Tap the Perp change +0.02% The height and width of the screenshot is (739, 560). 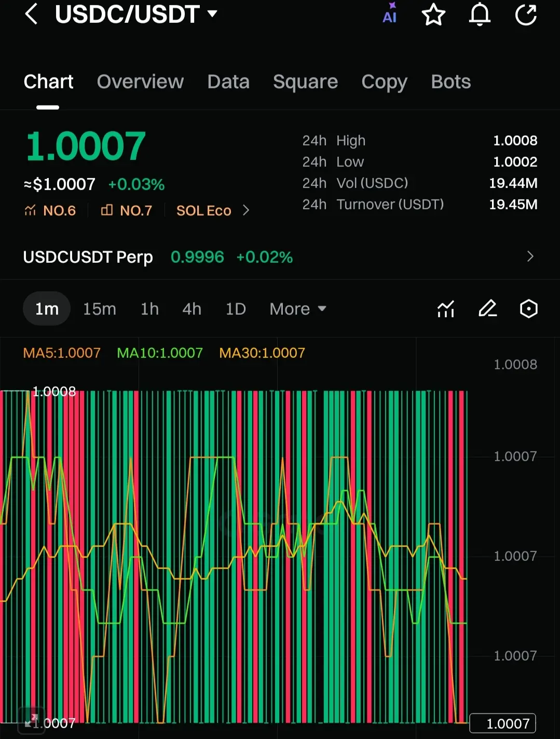[265, 257]
